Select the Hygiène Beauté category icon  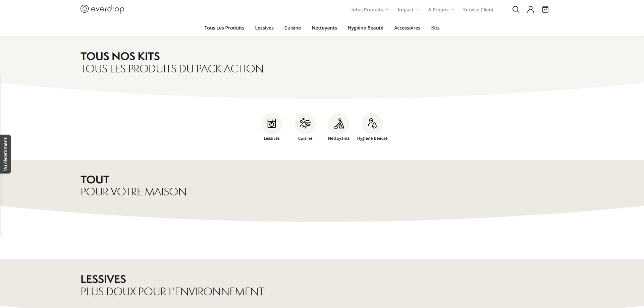coord(372,124)
